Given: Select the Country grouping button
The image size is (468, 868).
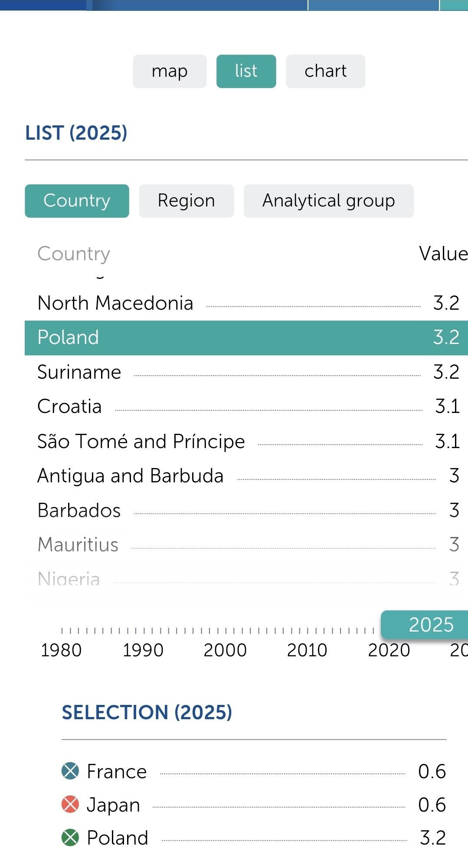Looking at the screenshot, I should coord(77,201).
